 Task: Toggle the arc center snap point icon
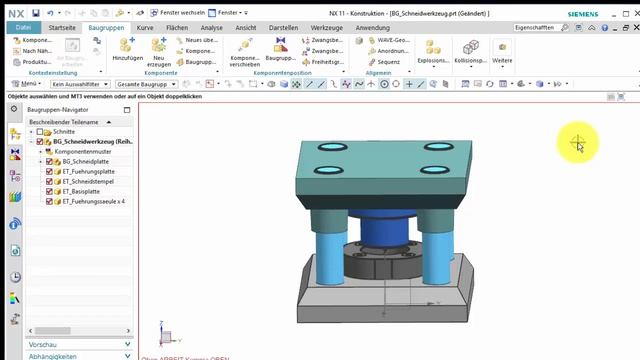(384, 84)
